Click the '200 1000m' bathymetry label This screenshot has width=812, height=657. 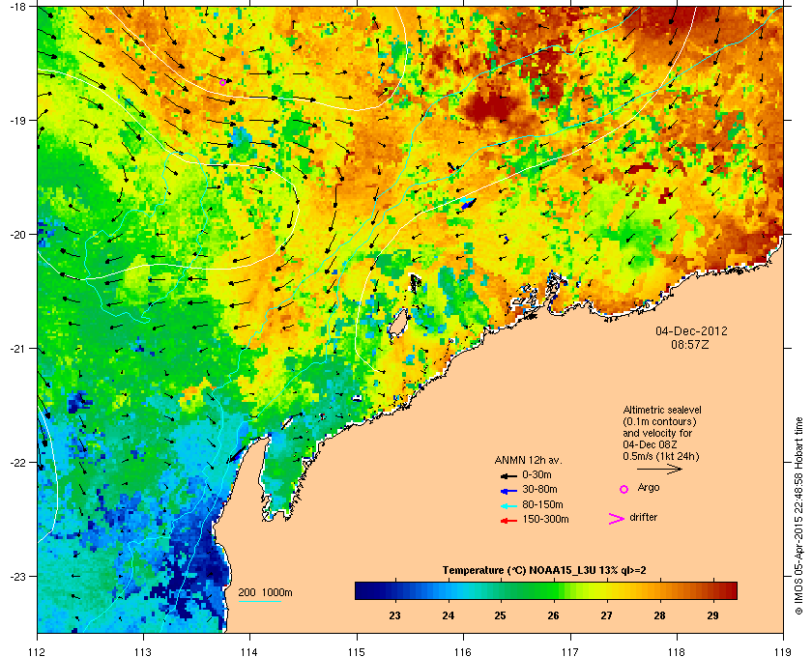[x=265, y=592]
